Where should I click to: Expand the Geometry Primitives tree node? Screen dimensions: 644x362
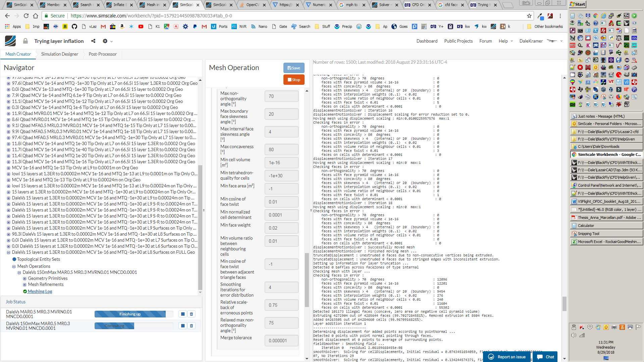coord(24,279)
